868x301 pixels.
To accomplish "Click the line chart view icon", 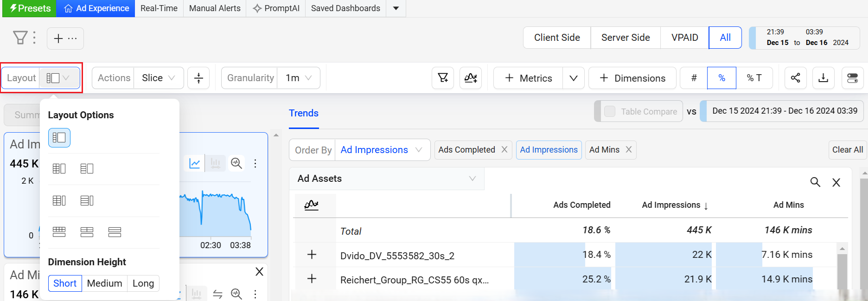I will click(x=195, y=163).
